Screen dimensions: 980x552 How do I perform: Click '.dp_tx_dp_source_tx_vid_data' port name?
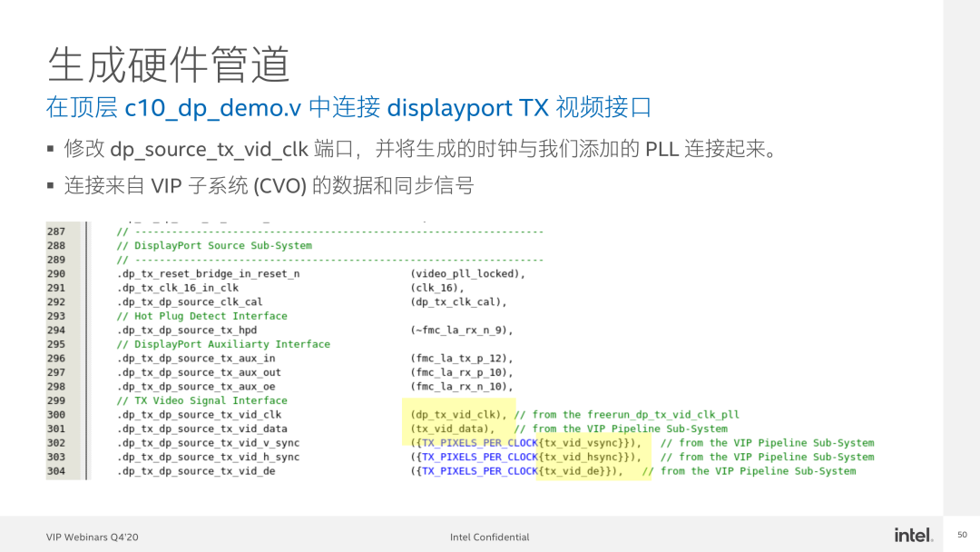(x=201, y=429)
